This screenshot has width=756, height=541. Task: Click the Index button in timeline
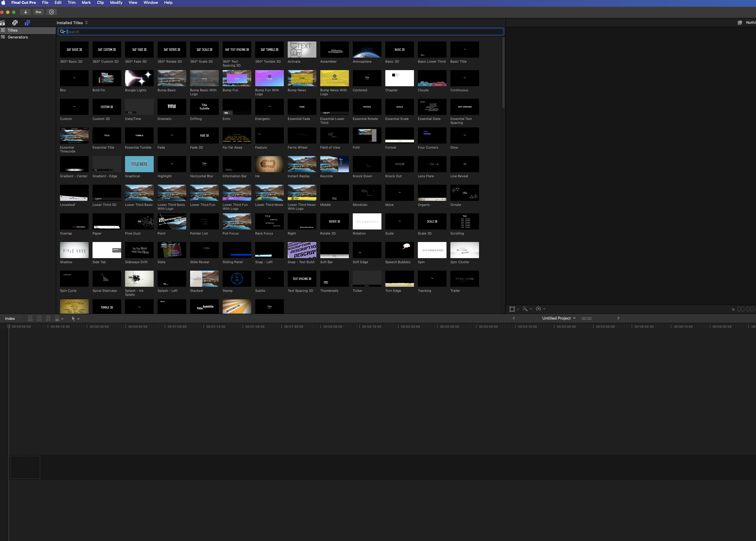pos(10,319)
